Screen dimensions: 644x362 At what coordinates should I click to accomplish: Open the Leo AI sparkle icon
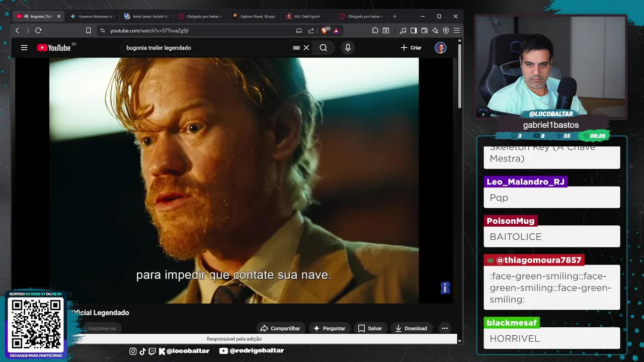click(435, 31)
